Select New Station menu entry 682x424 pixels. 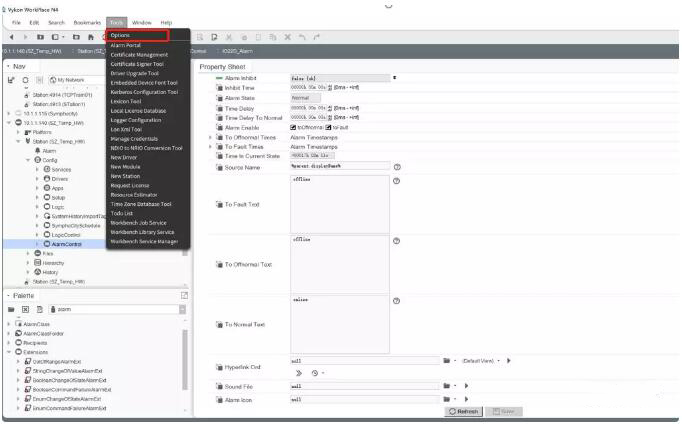click(125, 176)
